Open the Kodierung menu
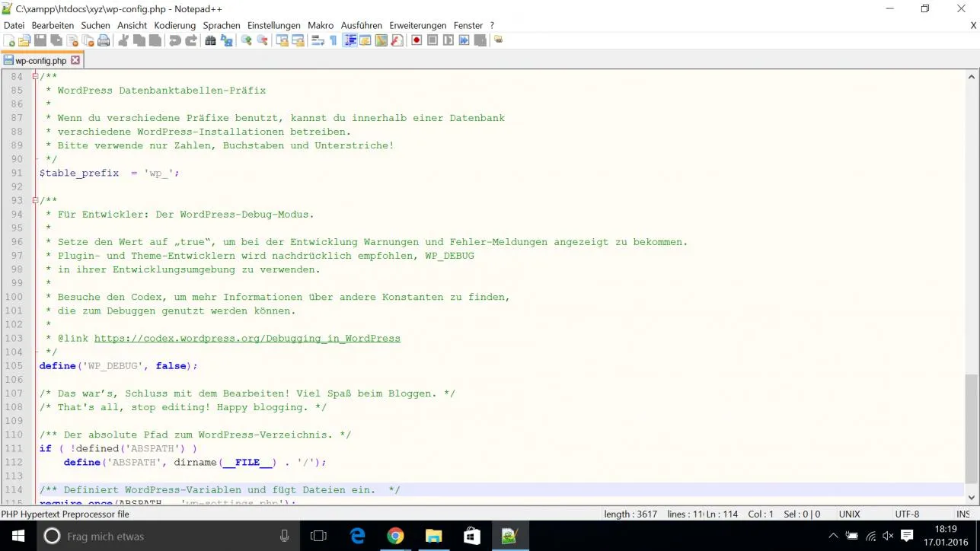This screenshot has width=980, height=551. [x=174, y=25]
